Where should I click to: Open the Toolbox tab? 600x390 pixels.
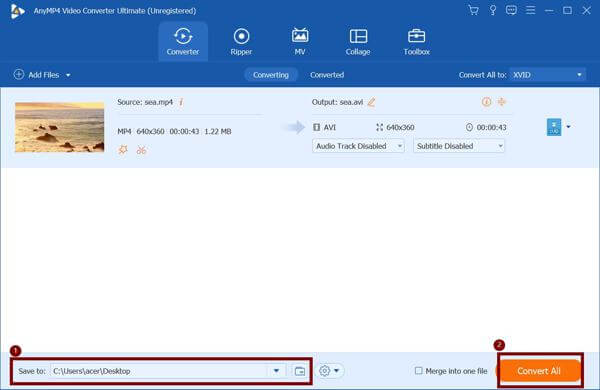pyautogui.click(x=416, y=42)
